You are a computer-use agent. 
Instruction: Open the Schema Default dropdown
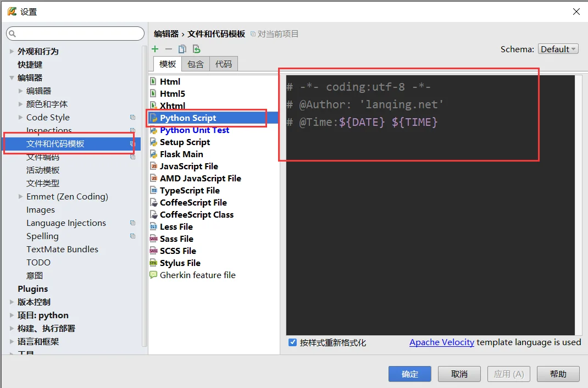pos(558,49)
